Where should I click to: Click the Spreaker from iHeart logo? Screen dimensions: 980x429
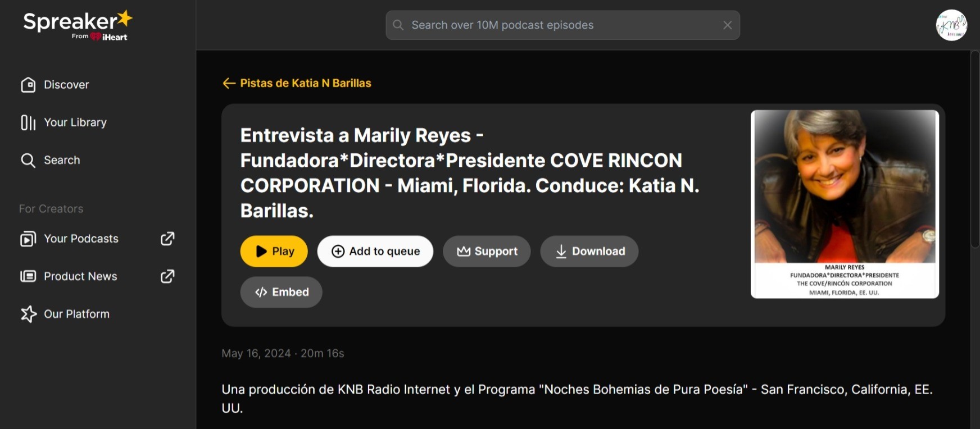pyautogui.click(x=78, y=25)
